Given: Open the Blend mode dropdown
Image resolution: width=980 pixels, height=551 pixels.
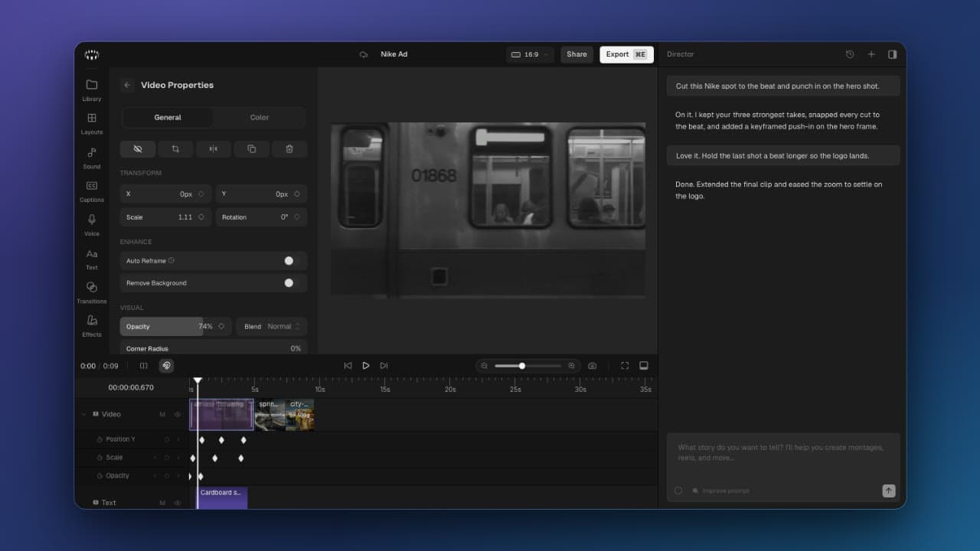Looking at the screenshot, I should pos(272,327).
